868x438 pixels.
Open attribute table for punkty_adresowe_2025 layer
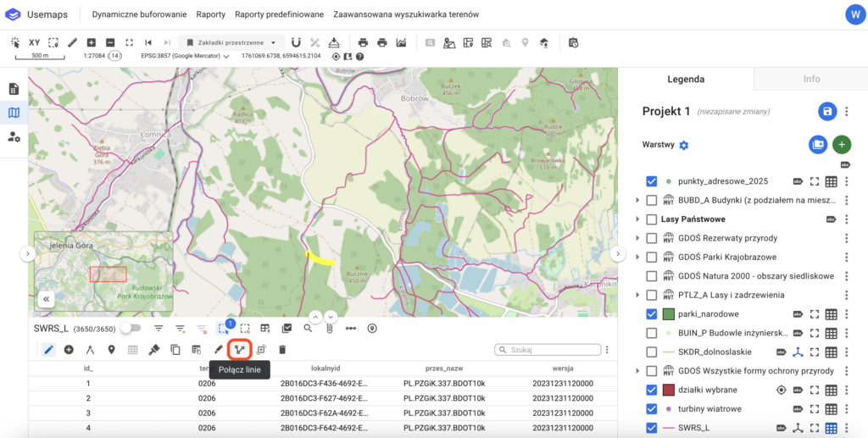coord(832,181)
